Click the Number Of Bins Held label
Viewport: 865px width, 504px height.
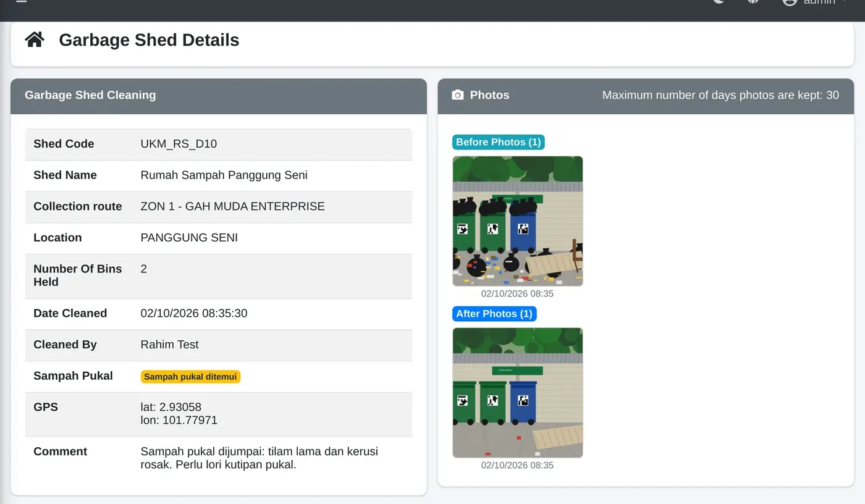(78, 275)
